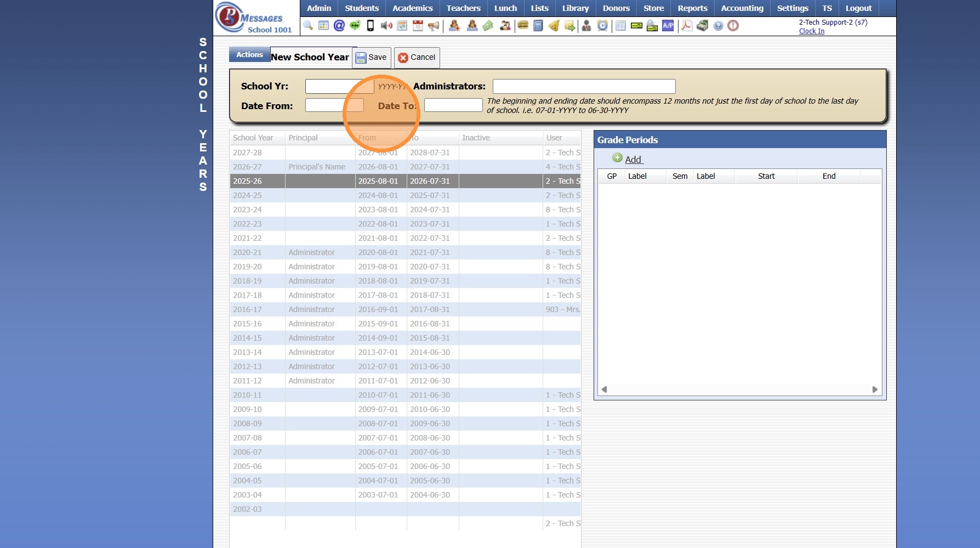Open the PDF document icon
Image resolution: width=980 pixels, height=548 pixels.
point(686,26)
